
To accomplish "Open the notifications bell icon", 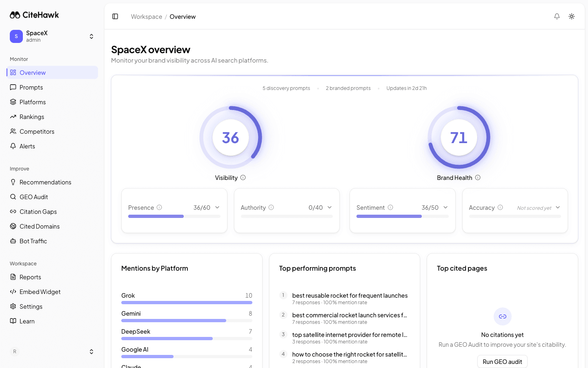I will 557,16.
